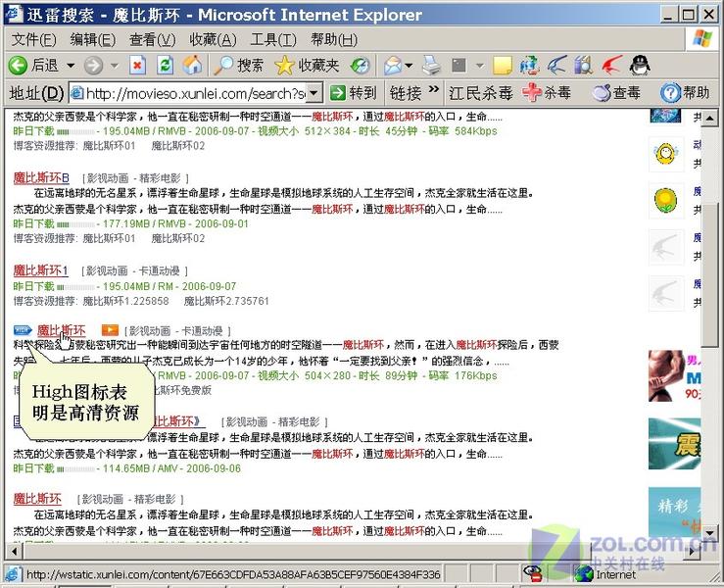Image resolution: width=724 pixels, height=588 pixels.
Task: Open blog resource 魔比斯环2.735761
Action: click(226, 301)
